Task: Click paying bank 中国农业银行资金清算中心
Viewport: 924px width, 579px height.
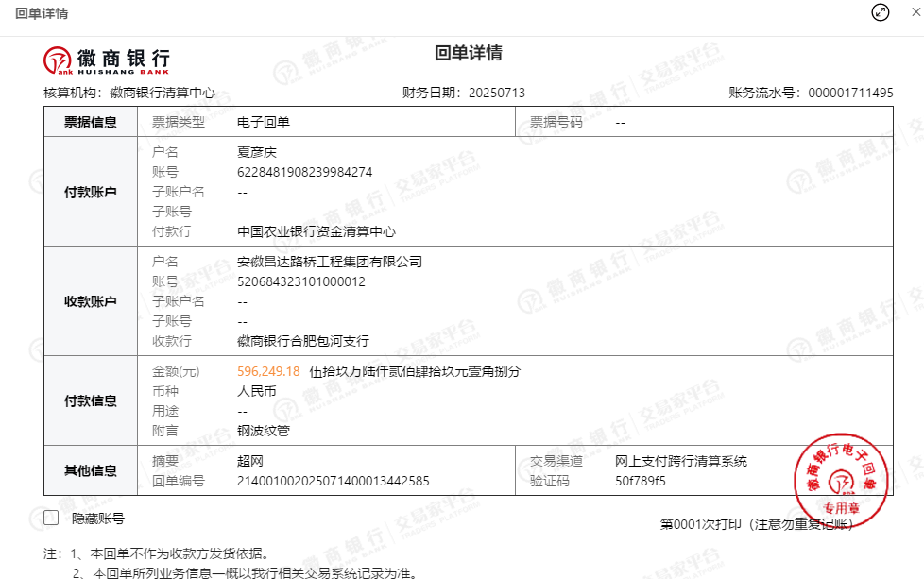Action: [316, 231]
